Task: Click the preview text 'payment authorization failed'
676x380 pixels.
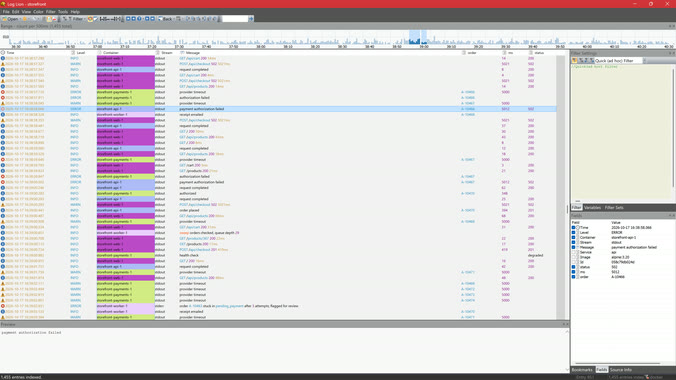Action: coord(31,333)
